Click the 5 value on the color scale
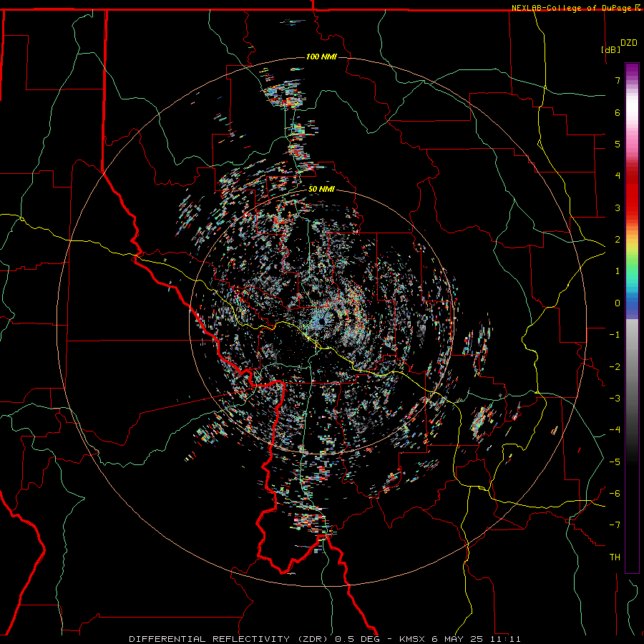 (618, 144)
